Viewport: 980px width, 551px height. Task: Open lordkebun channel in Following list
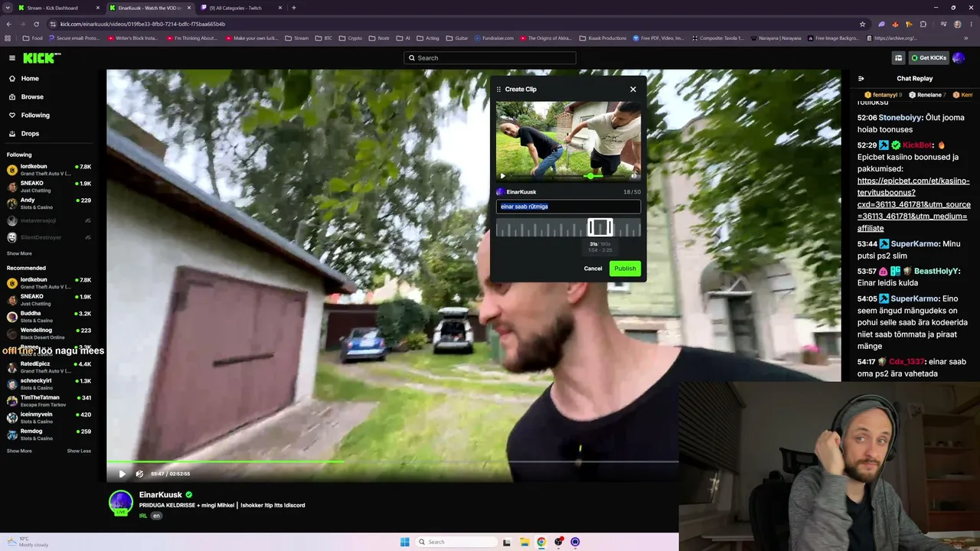pos(49,169)
